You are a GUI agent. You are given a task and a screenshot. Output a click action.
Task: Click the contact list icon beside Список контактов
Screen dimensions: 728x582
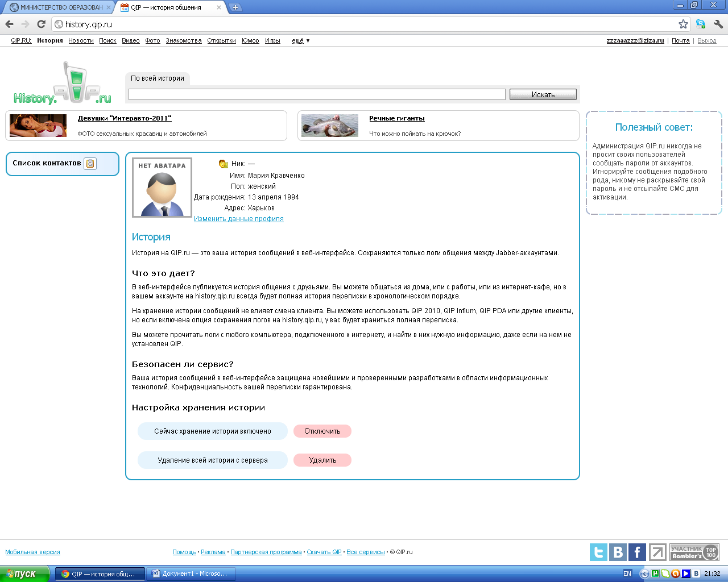(x=90, y=164)
